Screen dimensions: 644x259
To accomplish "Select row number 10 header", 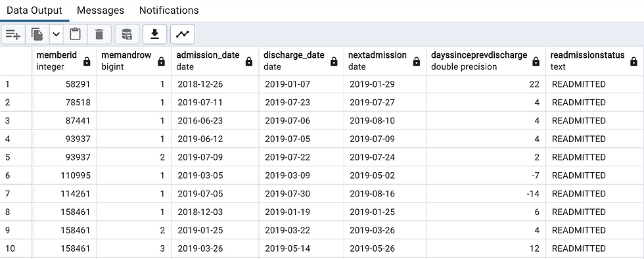I will point(16,248).
